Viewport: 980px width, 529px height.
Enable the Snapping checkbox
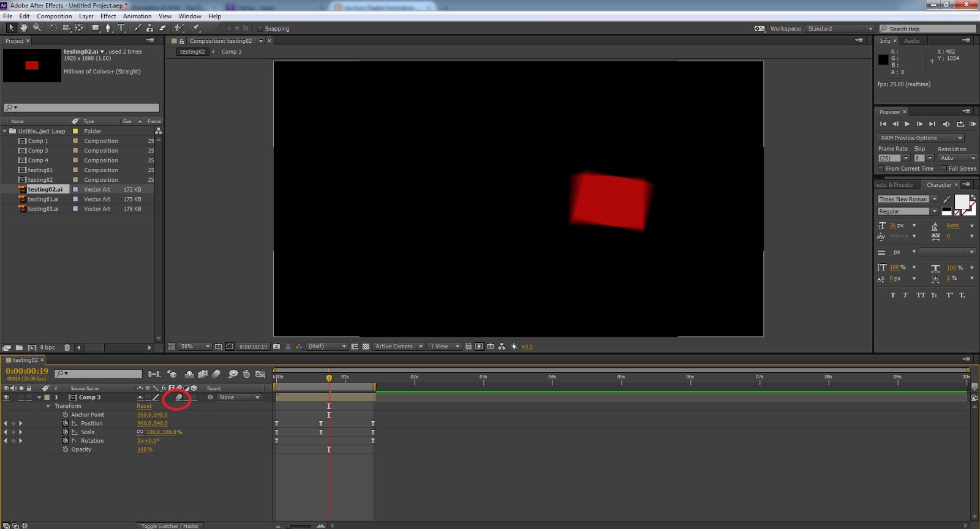pyautogui.click(x=260, y=28)
